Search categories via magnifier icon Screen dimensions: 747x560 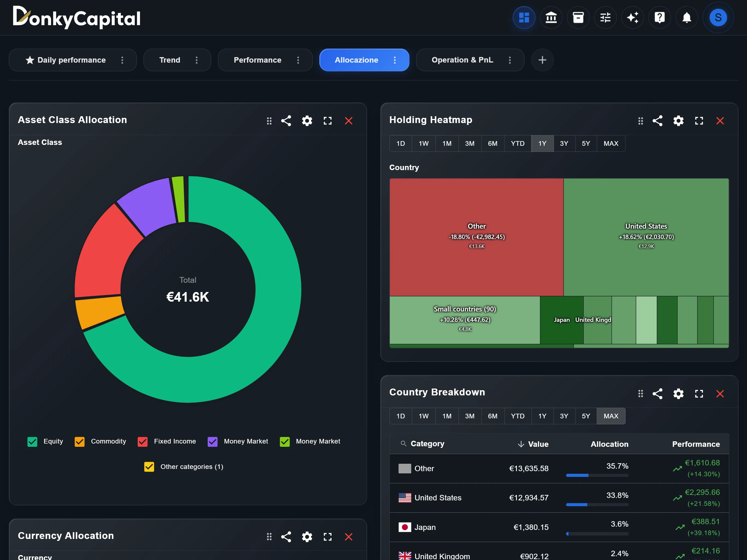click(403, 444)
